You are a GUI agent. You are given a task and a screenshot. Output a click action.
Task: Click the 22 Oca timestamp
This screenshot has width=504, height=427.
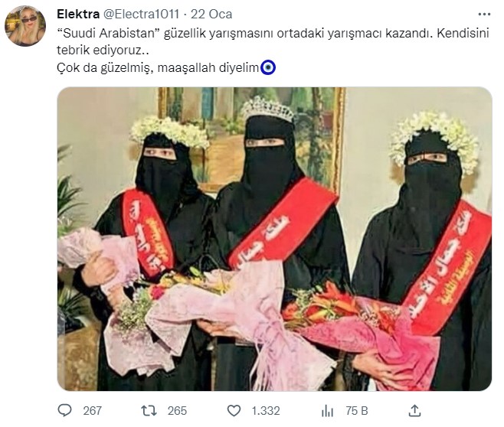point(211,14)
